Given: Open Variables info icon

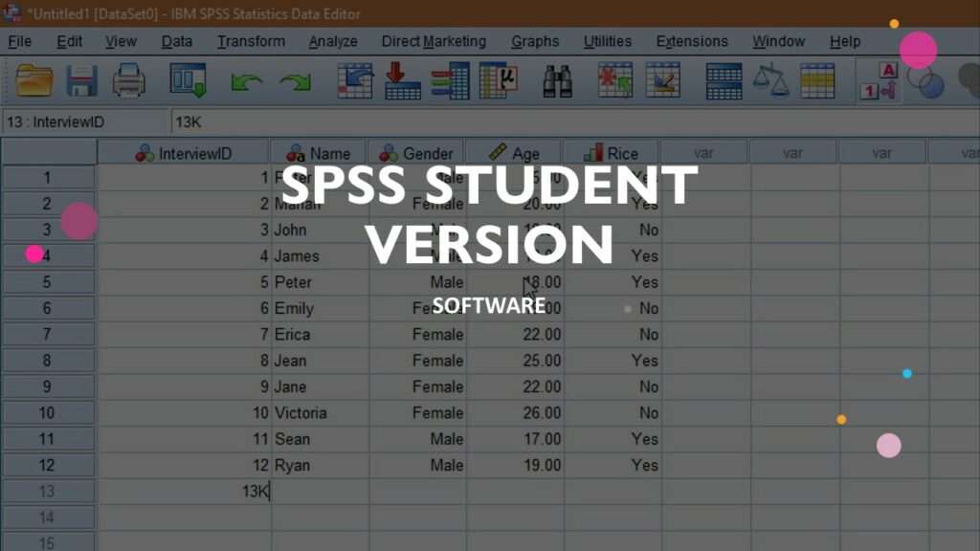Looking at the screenshot, I should (450, 80).
